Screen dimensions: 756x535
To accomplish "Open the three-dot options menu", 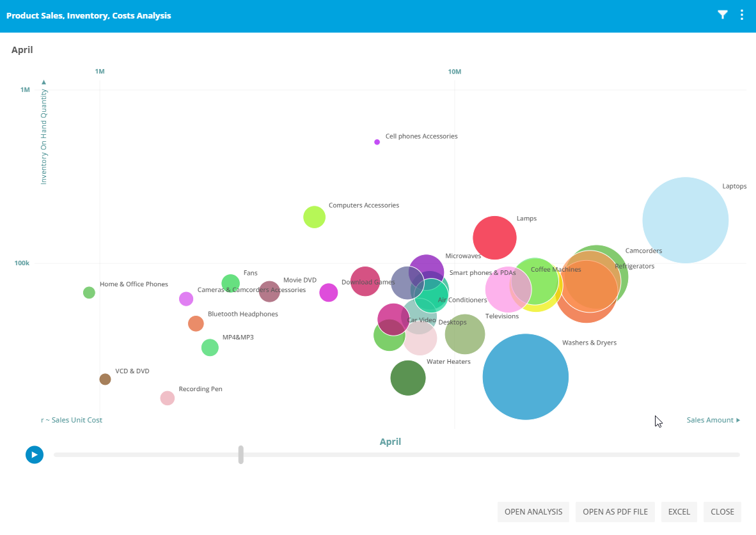I will [742, 15].
